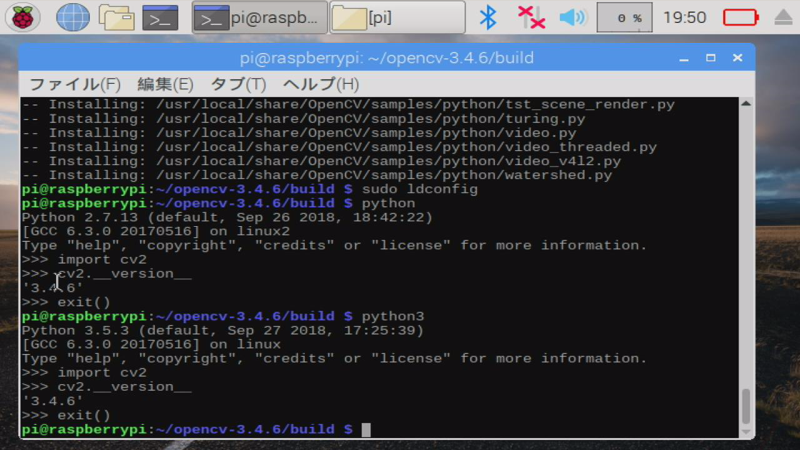Viewport: 800px width, 450px height.
Task: Click the terminal scrollbar up arrow
Action: coord(746,104)
